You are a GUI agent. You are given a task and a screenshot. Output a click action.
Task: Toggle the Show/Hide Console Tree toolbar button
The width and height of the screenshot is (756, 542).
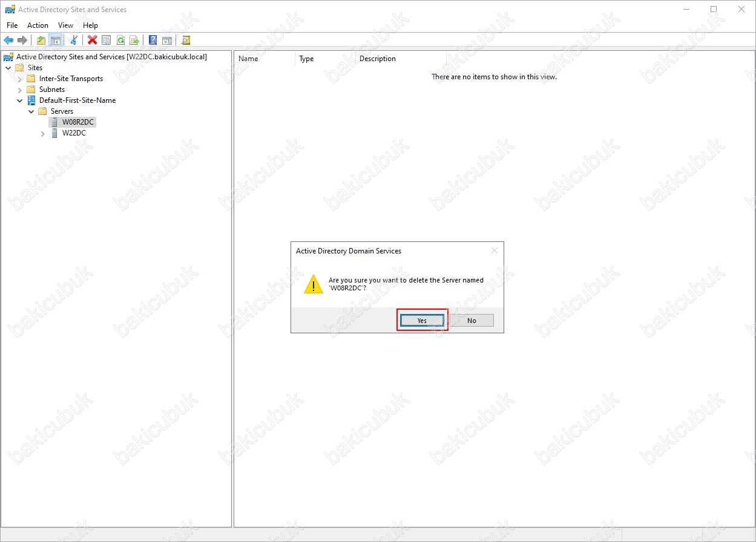[x=55, y=41]
